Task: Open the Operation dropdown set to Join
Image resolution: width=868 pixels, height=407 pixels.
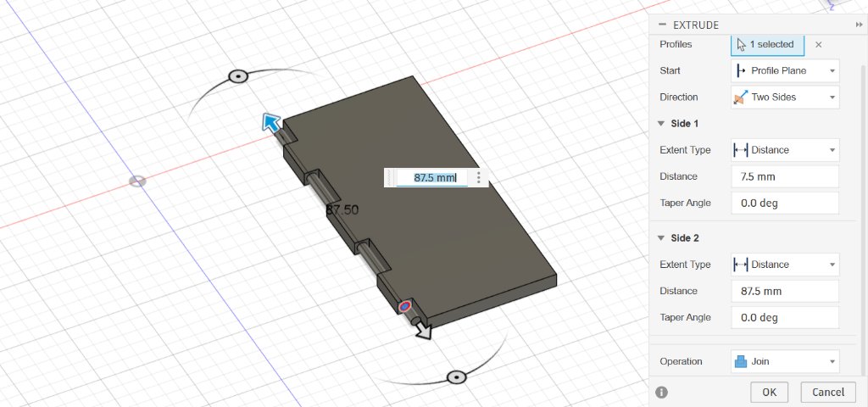Action: tap(785, 361)
